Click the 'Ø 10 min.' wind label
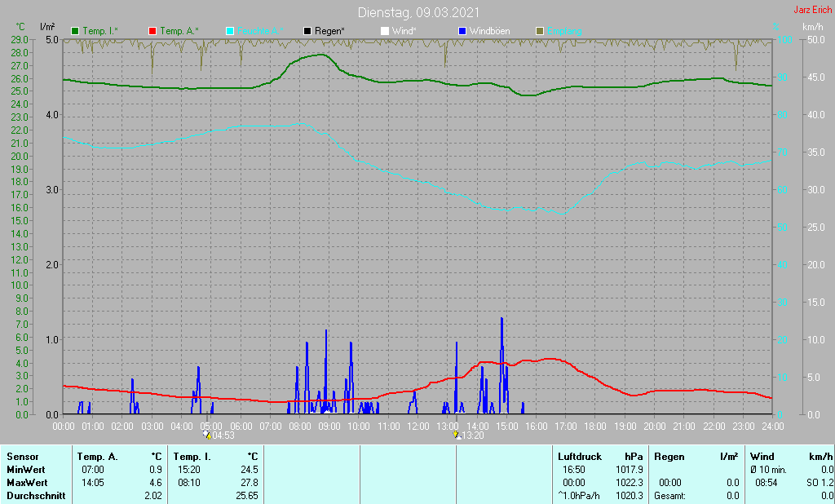Screen dimensions: 835x504 768,470
